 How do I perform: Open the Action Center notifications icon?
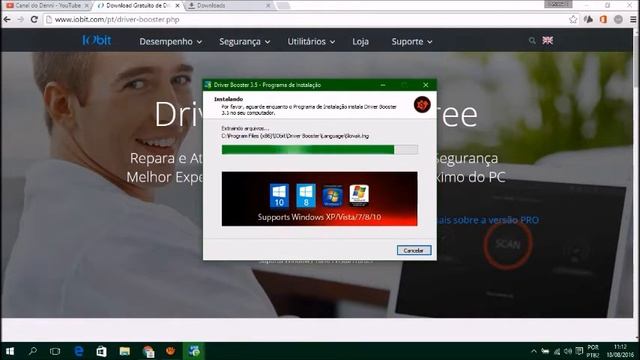point(579,351)
